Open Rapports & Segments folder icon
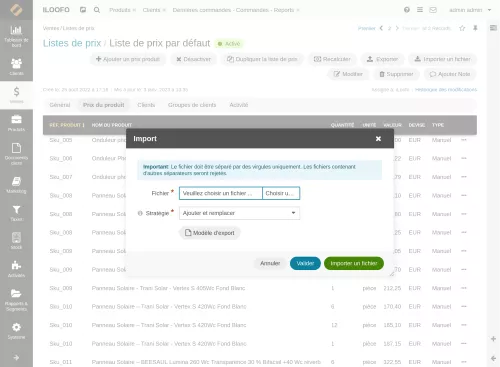The height and width of the screenshot is (367, 500). tap(16, 300)
